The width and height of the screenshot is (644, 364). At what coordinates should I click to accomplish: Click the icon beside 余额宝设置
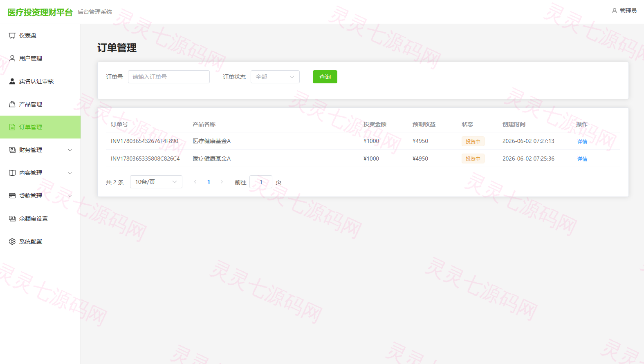pyautogui.click(x=12, y=219)
